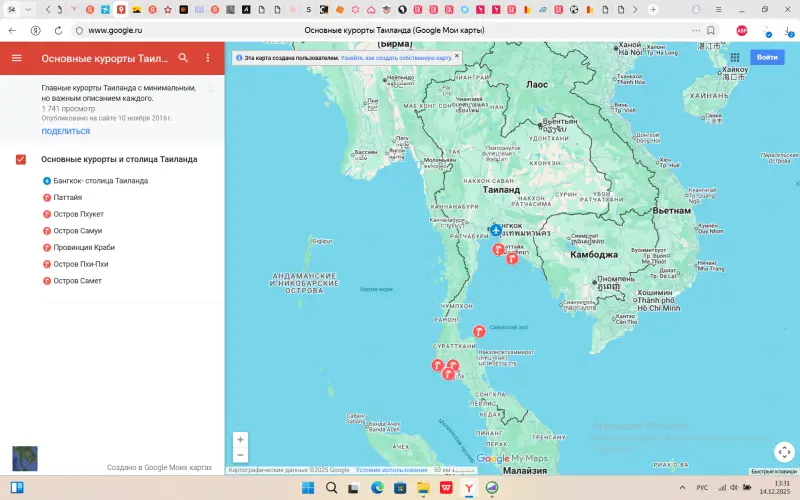Click the blue Bangkok marker on map
Viewport: 800px width, 500px height.
[496, 231]
